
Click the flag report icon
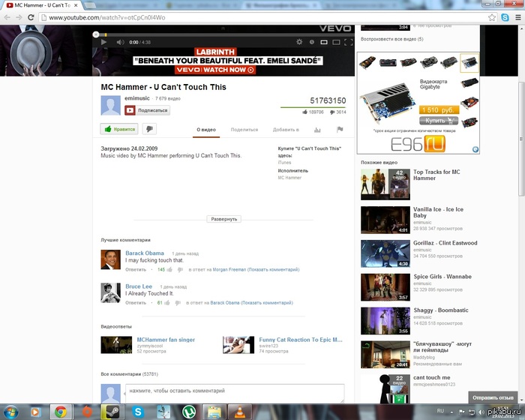coord(339,129)
